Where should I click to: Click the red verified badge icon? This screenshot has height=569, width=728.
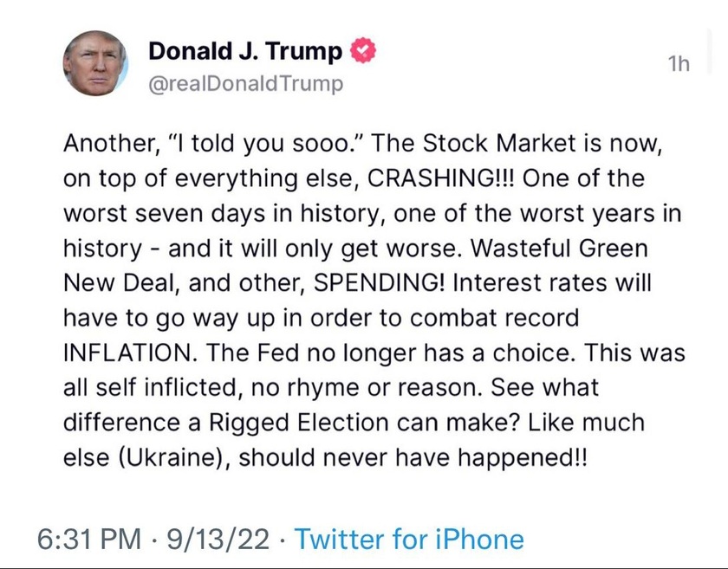click(x=362, y=50)
